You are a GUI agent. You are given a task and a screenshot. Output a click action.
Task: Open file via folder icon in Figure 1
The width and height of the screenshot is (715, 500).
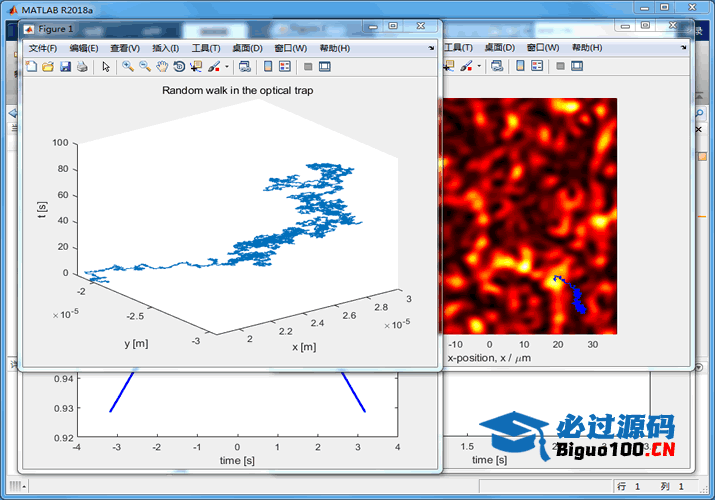click(48, 67)
